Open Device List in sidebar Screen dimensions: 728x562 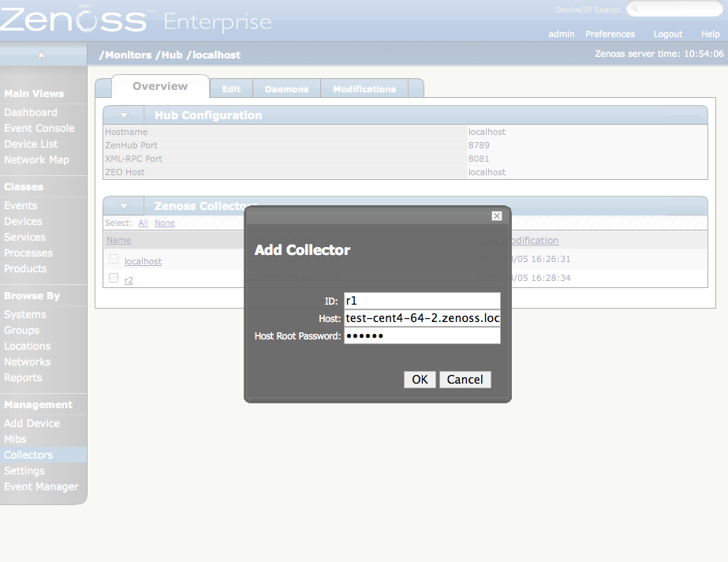coord(31,144)
